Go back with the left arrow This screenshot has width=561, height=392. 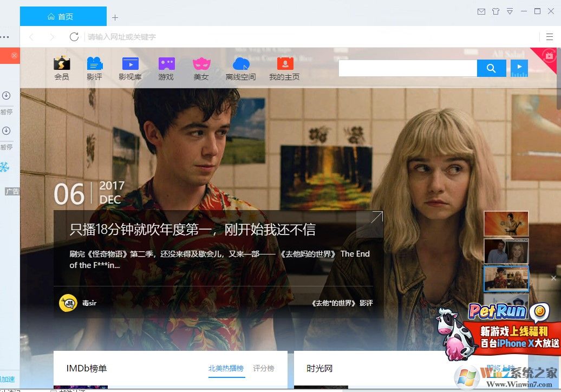[31, 37]
